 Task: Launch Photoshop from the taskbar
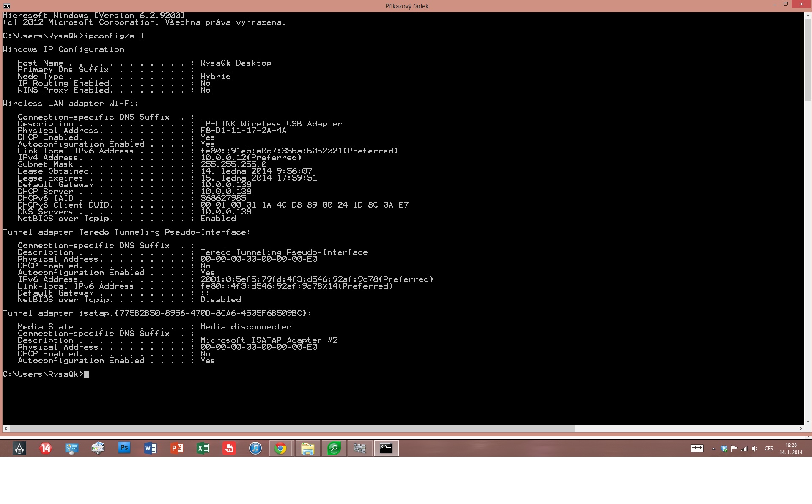(x=124, y=448)
